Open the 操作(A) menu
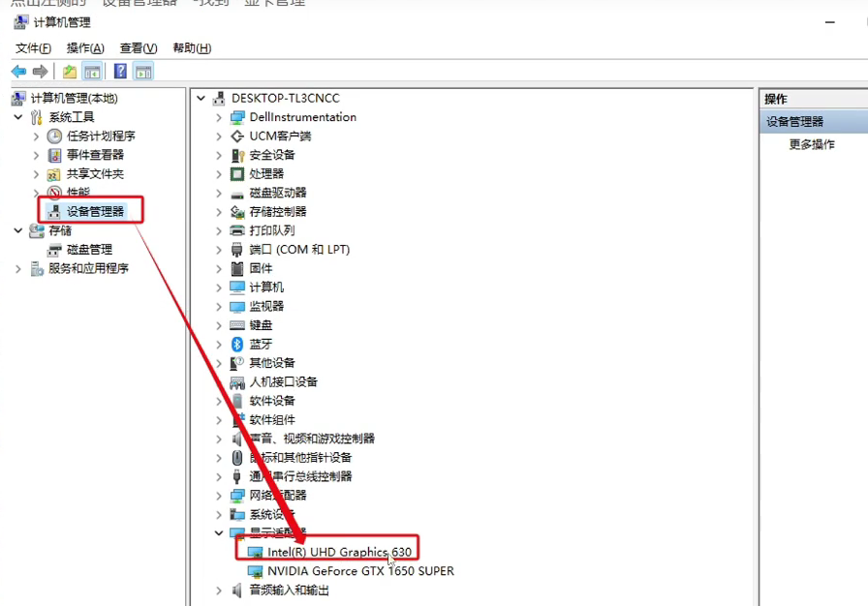Image resolution: width=868 pixels, height=606 pixels. click(x=85, y=48)
